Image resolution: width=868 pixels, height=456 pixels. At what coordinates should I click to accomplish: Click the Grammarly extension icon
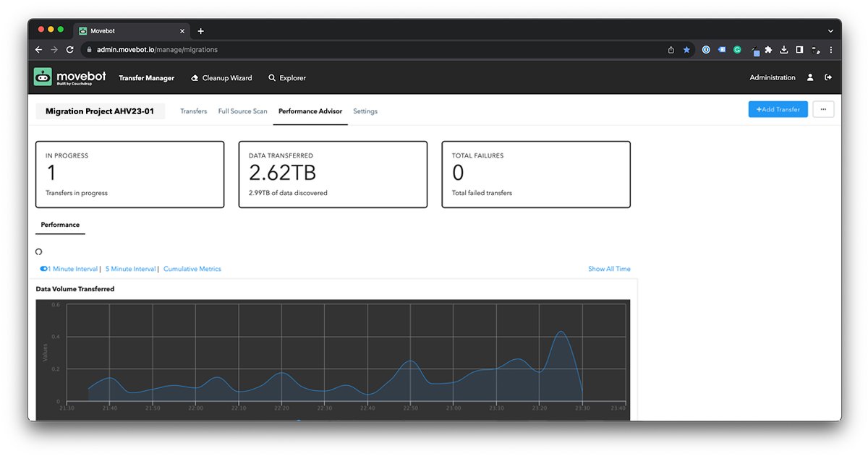click(737, 50)
